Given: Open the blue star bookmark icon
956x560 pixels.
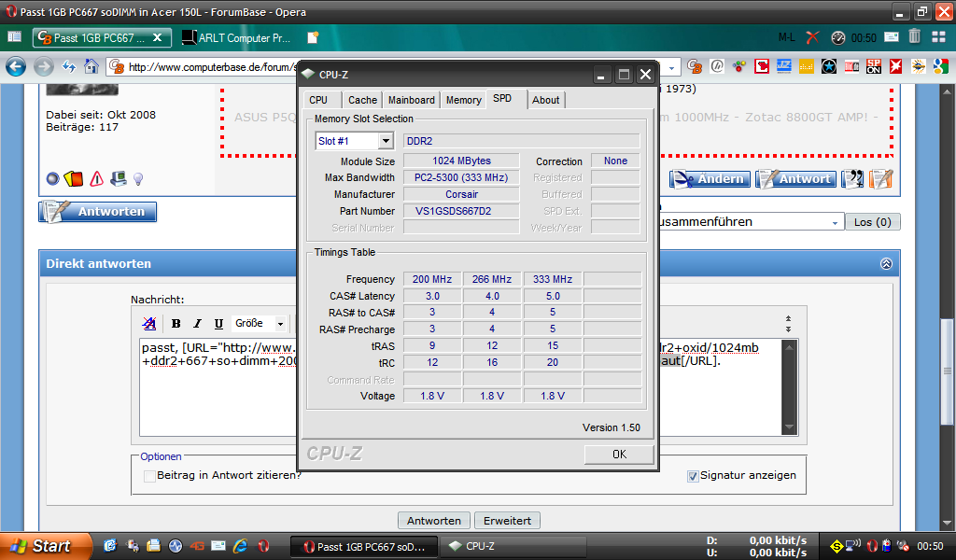Looking at the screenshot, I should (829, 66).
